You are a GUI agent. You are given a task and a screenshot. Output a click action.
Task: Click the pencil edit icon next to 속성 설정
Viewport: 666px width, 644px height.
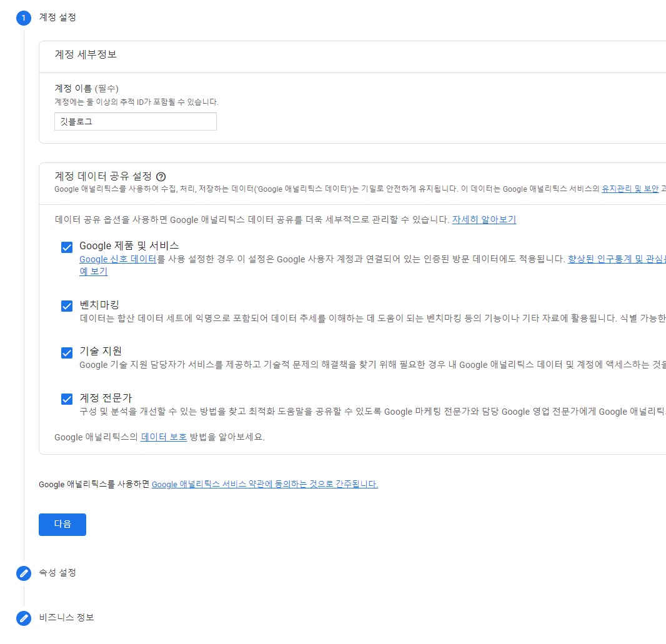point(24,573)
